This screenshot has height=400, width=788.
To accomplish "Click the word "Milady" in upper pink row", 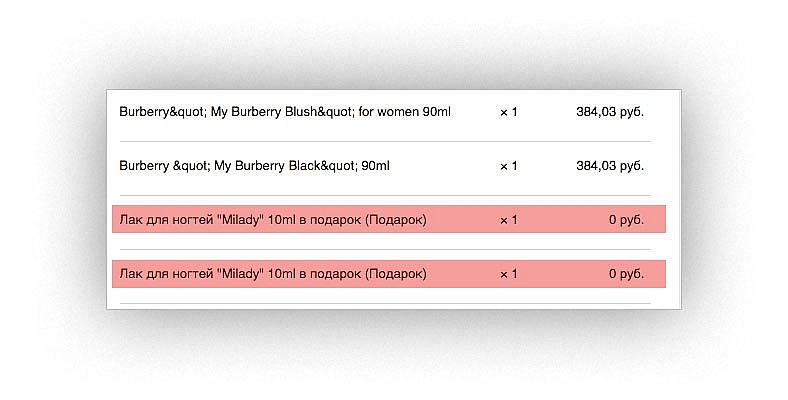I will coord(242,220).
